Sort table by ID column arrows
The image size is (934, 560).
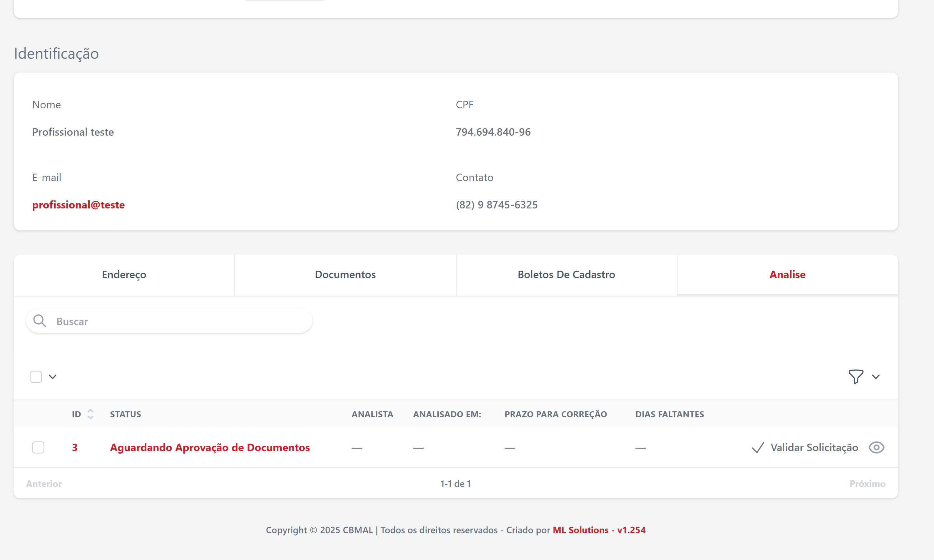coord(90,414)
